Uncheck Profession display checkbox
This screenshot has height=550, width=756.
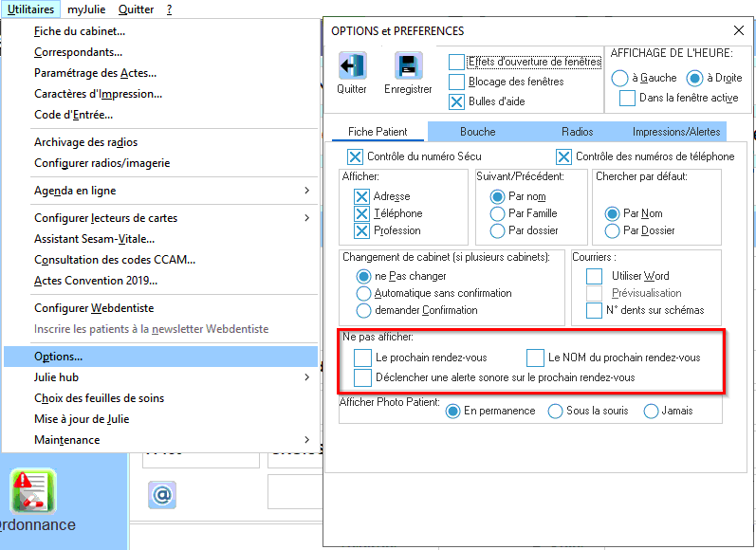(361, 230)
